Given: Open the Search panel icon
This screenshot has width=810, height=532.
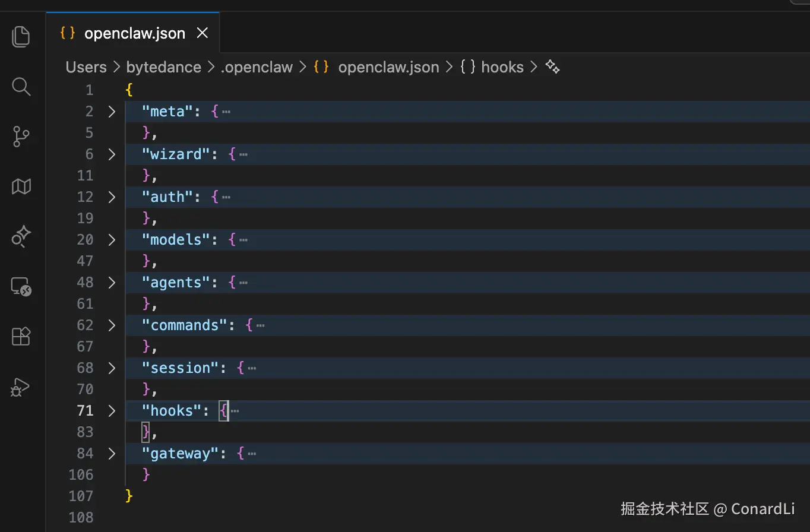Looking at the screenshot, I should [x=21, y=87].
